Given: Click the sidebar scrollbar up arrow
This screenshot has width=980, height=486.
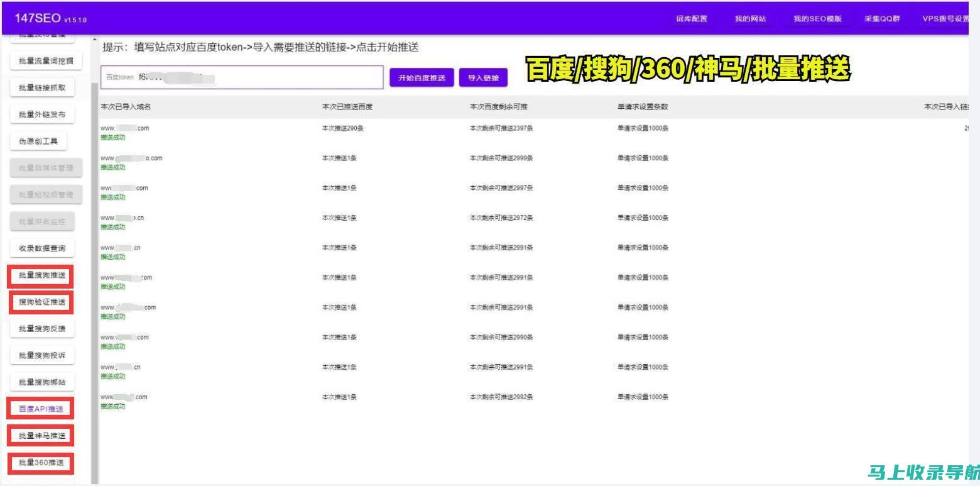Looking at the screenshot, I should 95,40.
